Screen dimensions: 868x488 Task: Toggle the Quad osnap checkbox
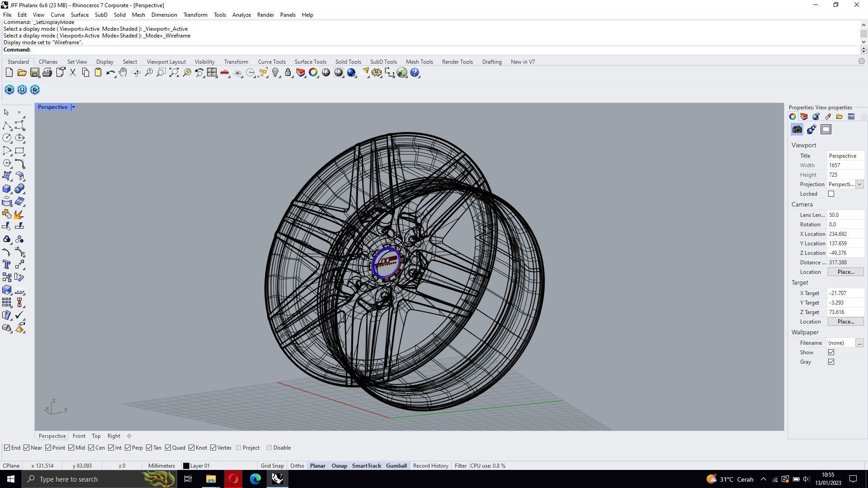tap(168, 448)
